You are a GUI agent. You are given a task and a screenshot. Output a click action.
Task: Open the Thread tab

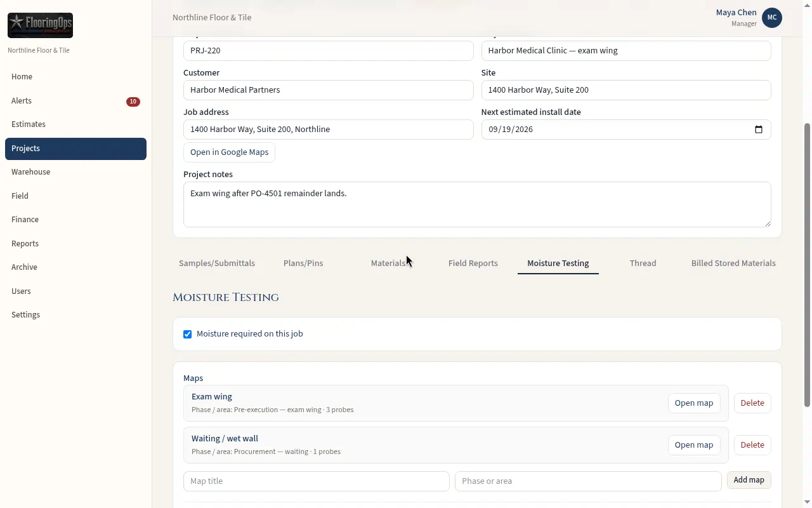[x=643, y=263]
